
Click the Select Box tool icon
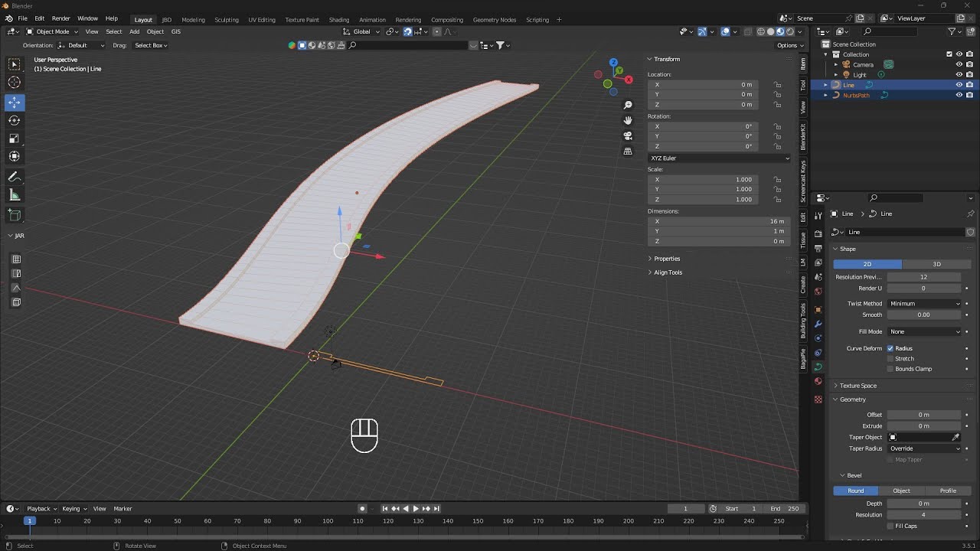[x=15, y=64]
